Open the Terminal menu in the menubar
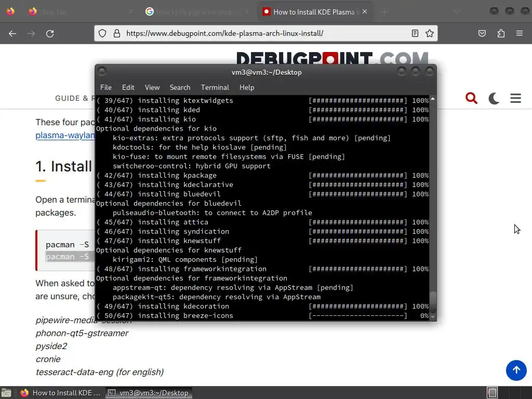The width and height of the screenshot is (532, 399). coord(215,87)
